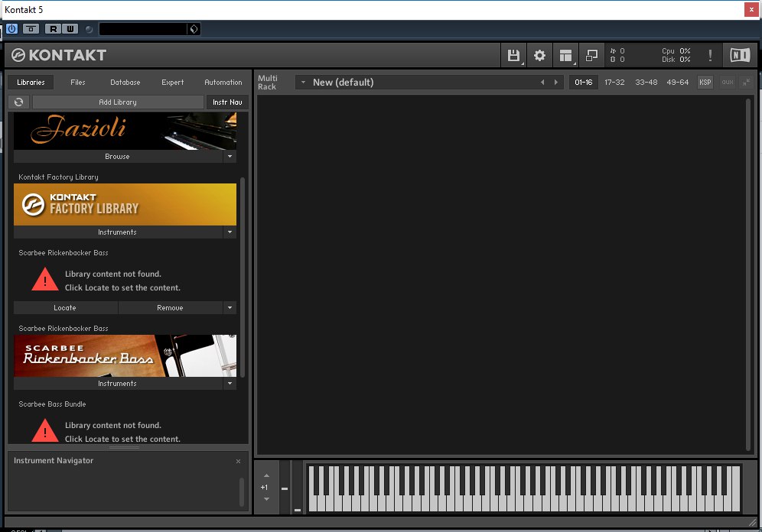Open dropdown arrow beside the Remove button
The height and width of the screenshot is (532, 762).
(x=229, y=307)
